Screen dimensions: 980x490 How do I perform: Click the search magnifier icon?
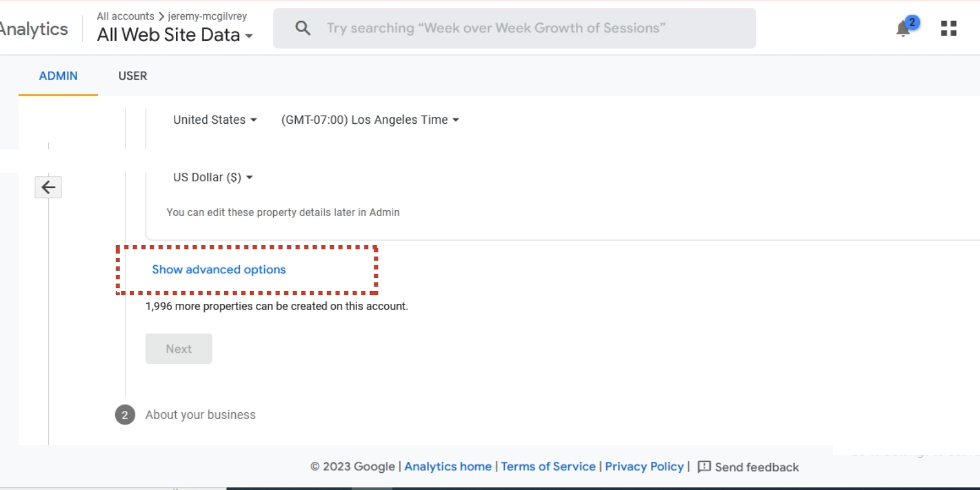point(303,28)
